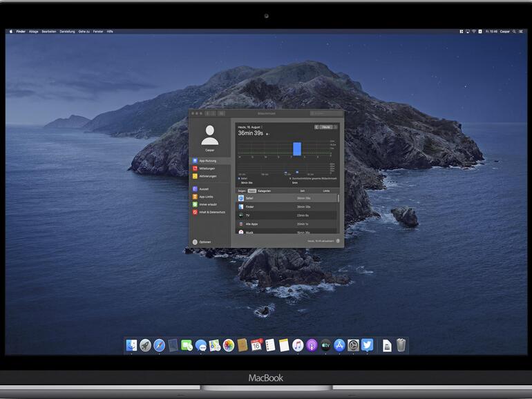The width and height of the screenshot is (532, 399).
Task: Open Gehe zu menu
Action: (x=84, y=31)
